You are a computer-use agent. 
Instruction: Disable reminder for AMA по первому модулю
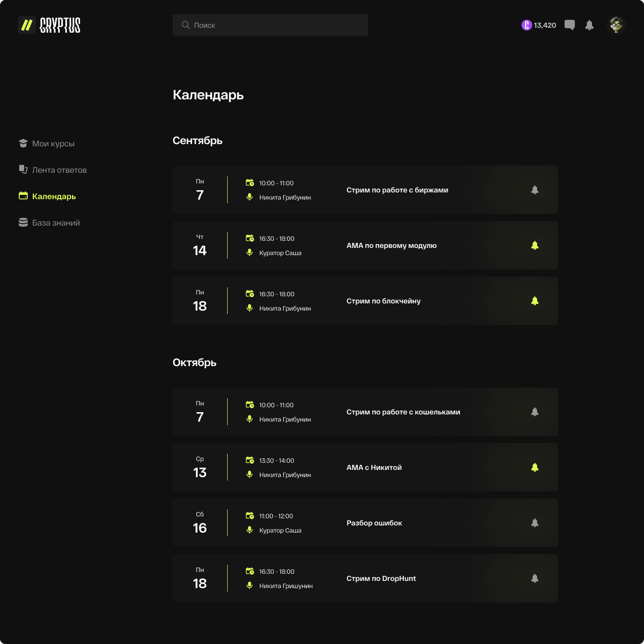[x=535, y=245]
